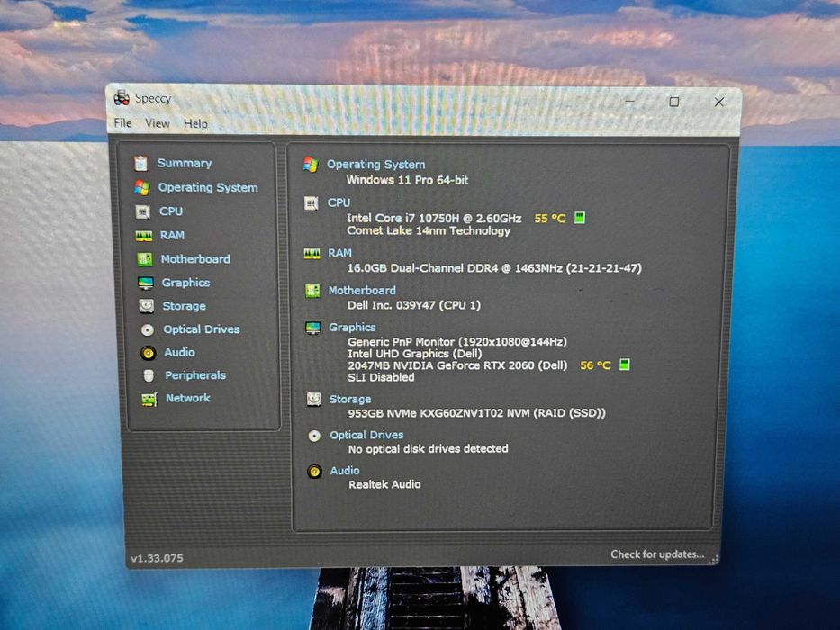The height and width of the screenshot is (630, 840).
Task: Click Audio speaker icon in summary pane
Action: click(314, 472)
